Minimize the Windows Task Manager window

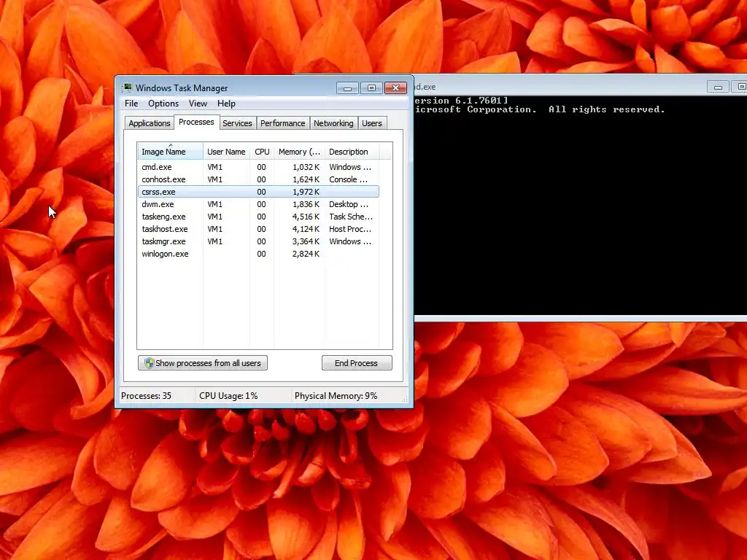[347, 87]
